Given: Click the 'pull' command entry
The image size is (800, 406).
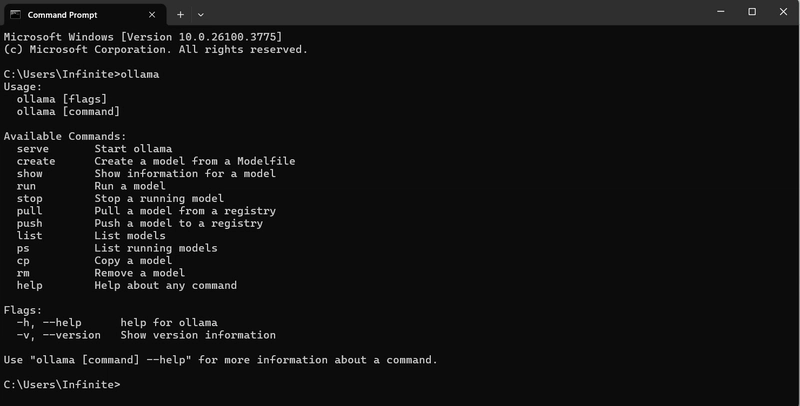Looking at the screenshot, I should tap(30, 211).
